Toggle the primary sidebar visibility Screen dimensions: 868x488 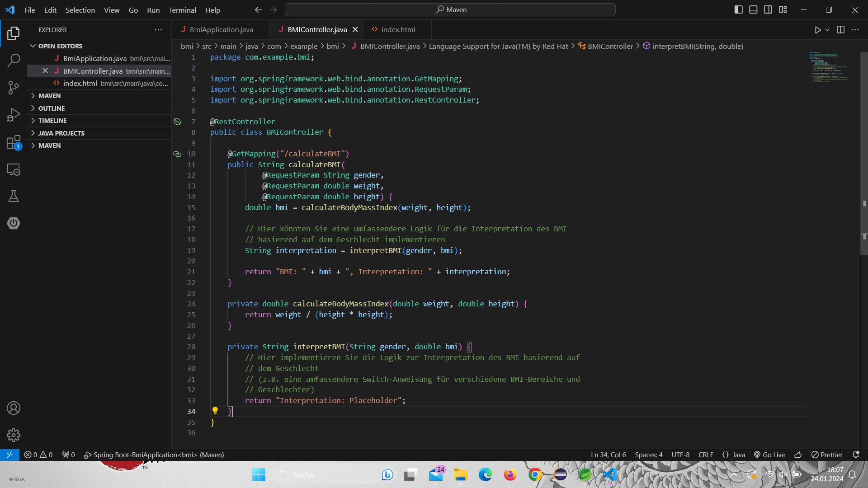click(738, 9)
